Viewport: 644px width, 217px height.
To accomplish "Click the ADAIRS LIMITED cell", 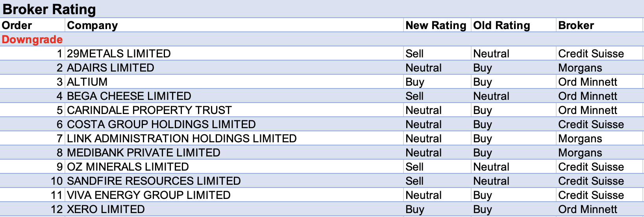I will 111,68.
